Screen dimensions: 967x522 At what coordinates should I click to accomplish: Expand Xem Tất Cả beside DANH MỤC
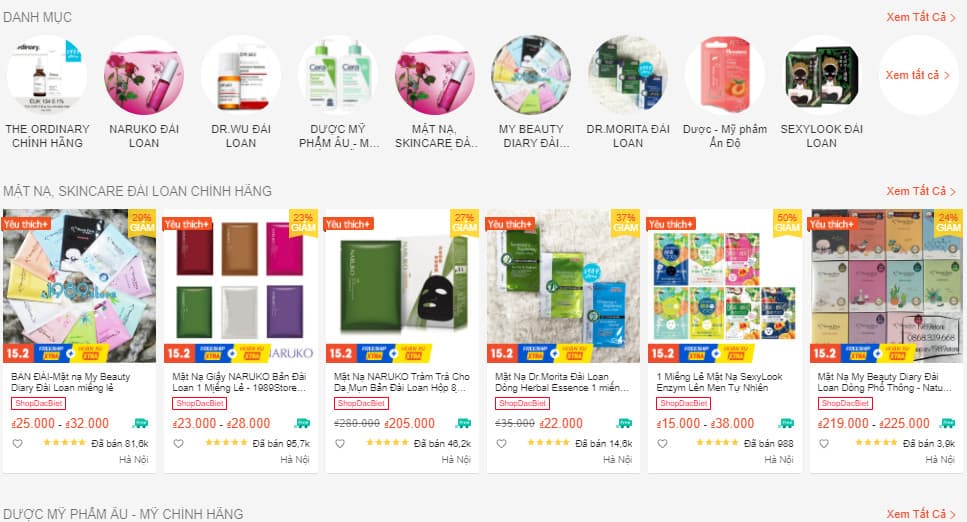(x=921, y=17)
